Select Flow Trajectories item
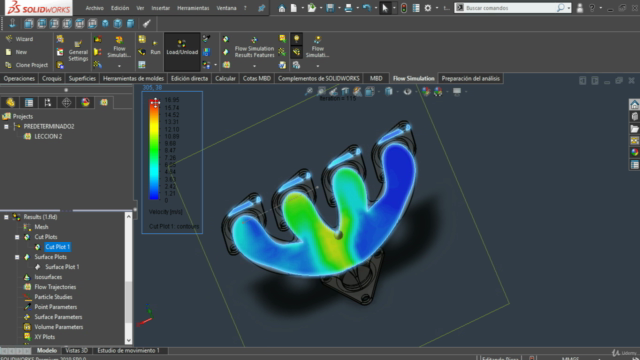Screen dimensions: 640x360 coord(55,287)
